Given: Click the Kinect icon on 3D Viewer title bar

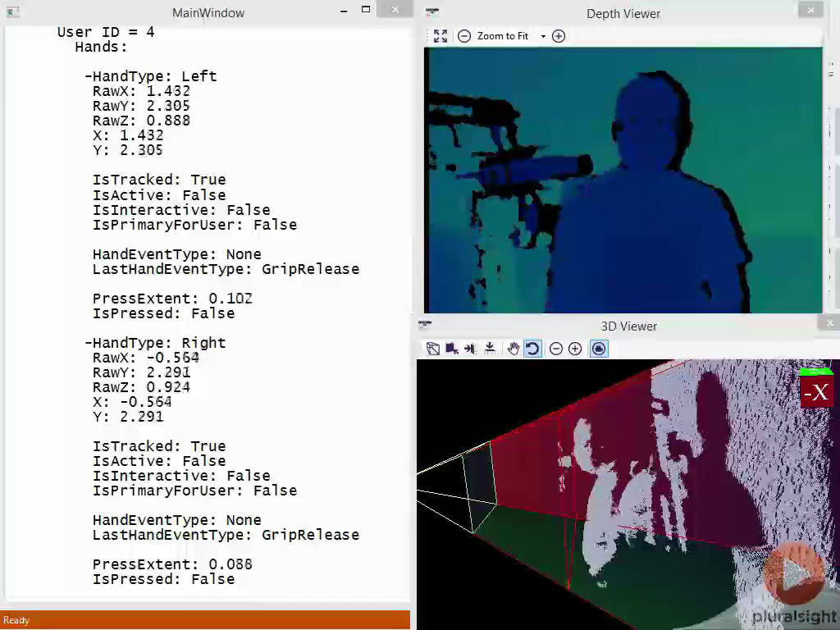Looking at the screenshot, I should click(425, 324).
